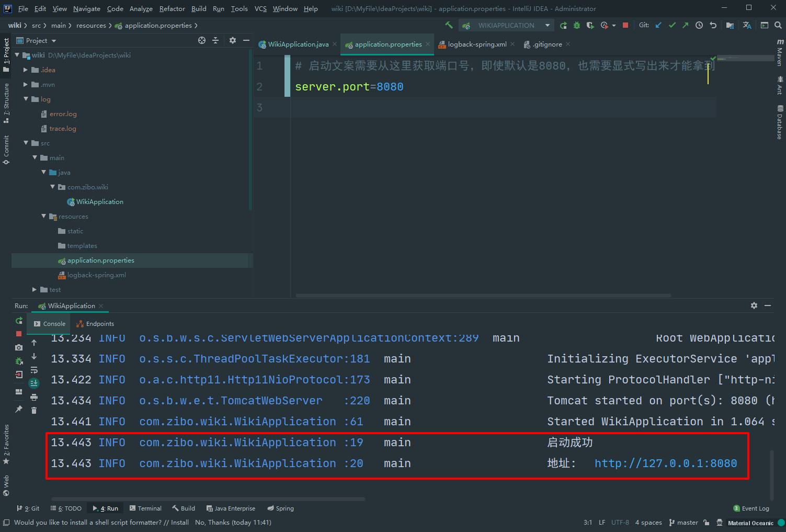786x532 pixels.
Task: Open the http://127.0.0.1:8080 link in console
Action: click(666, 463)
